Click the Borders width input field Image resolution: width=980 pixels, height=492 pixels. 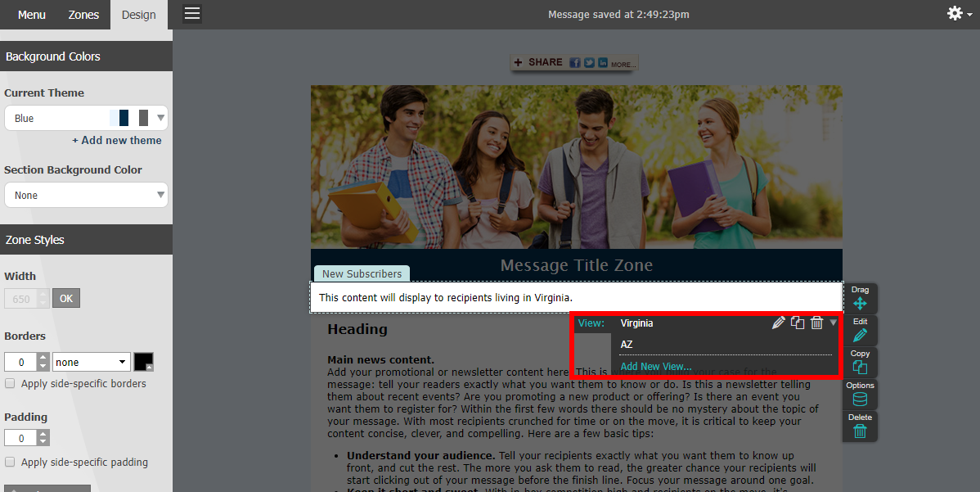coord(21,362)
